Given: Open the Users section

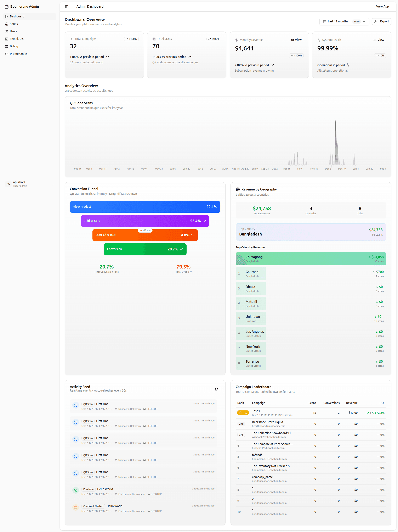Looking at the screenshot, I should point(30,31).
